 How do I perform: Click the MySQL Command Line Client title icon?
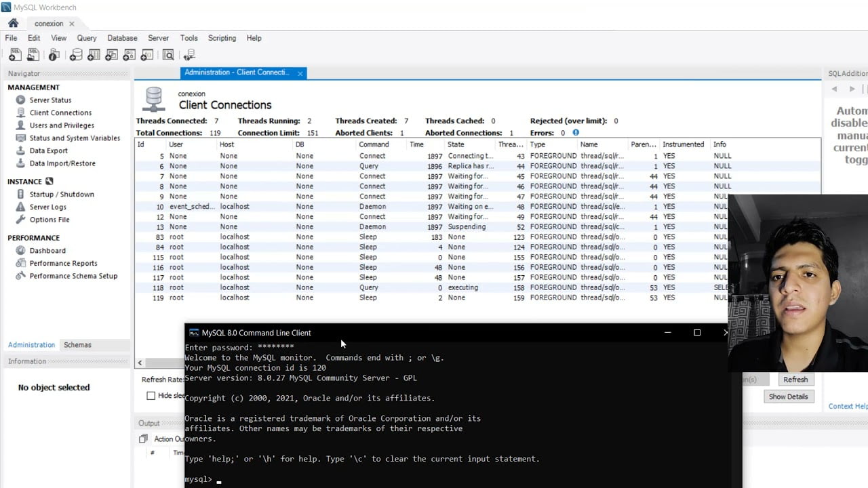point(194,333)
